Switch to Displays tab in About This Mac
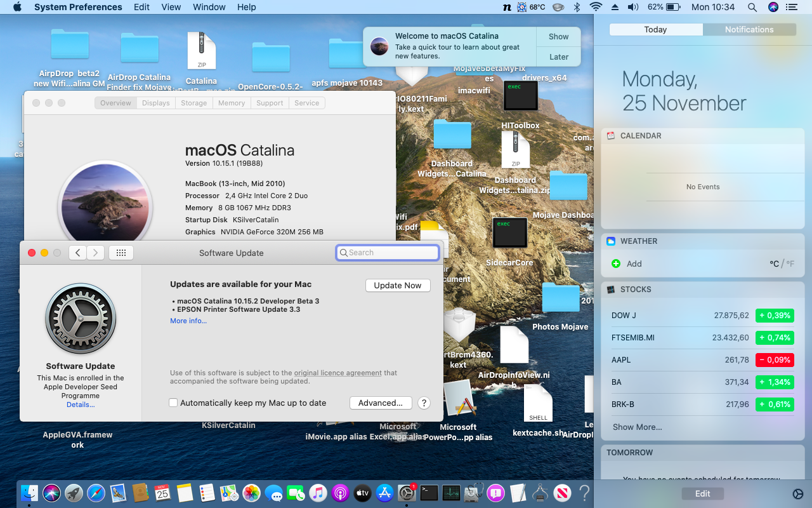812x508 pixels. pyautogui.click(x=156, y=103)
